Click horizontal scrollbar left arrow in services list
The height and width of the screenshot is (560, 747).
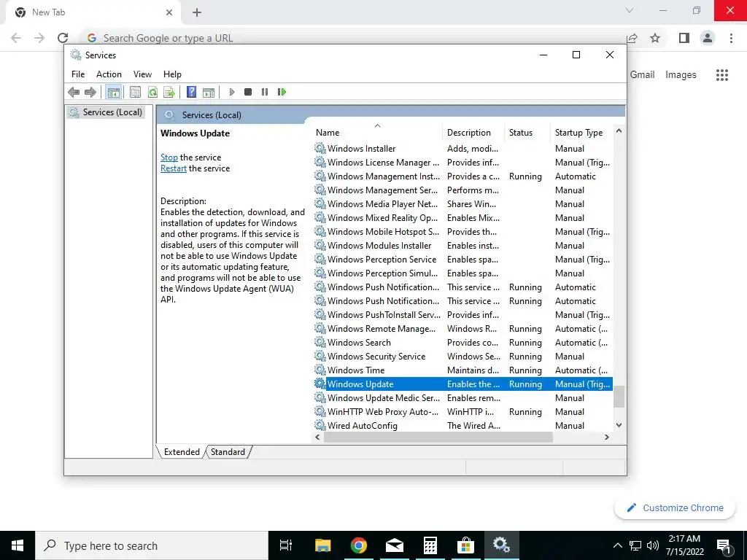click(x=318, y=437)
